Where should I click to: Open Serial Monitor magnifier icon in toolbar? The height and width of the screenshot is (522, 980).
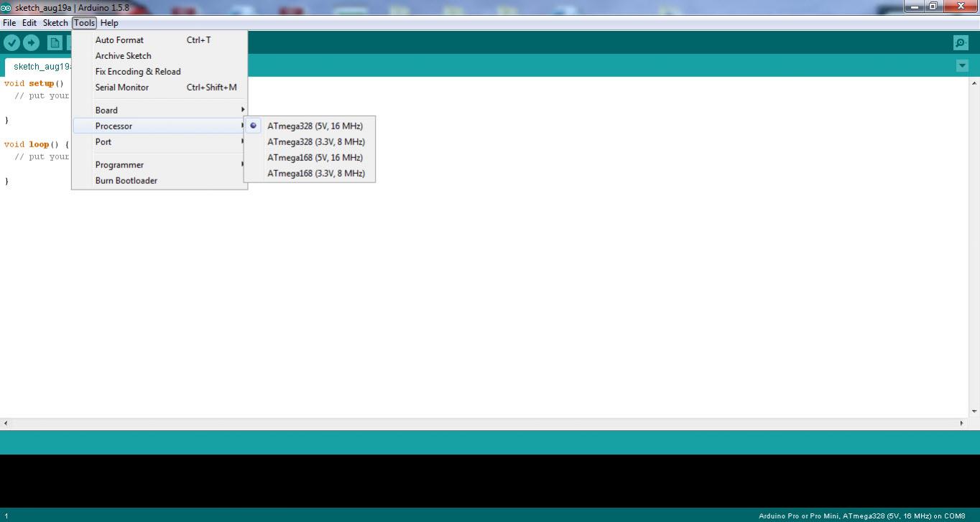click(961, 43)
